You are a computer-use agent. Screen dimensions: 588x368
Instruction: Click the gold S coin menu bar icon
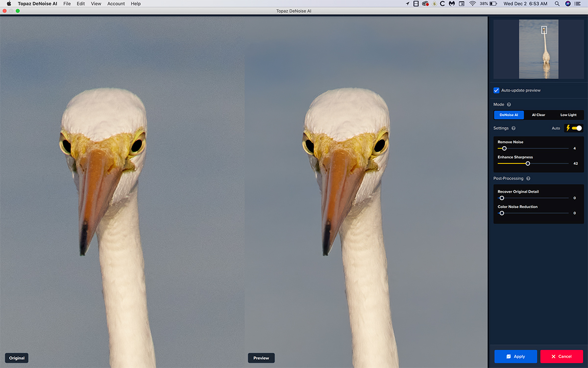point(434,3)
